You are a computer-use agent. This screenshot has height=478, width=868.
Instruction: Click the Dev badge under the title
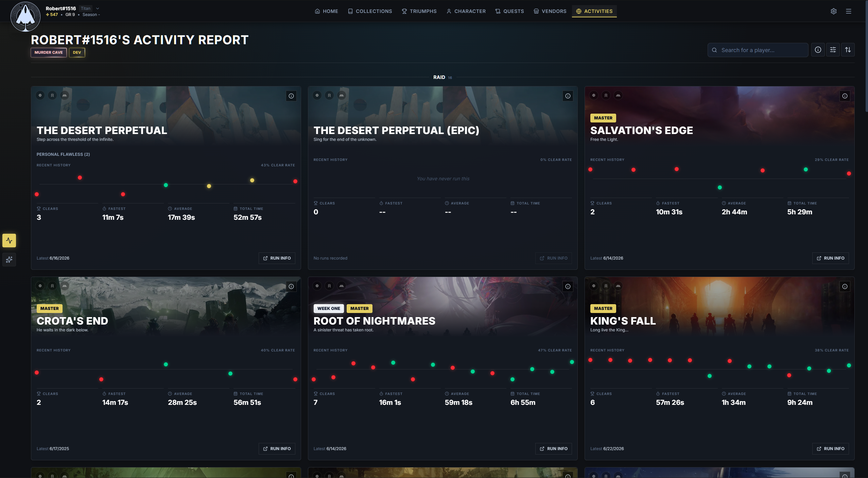point(77,52)
